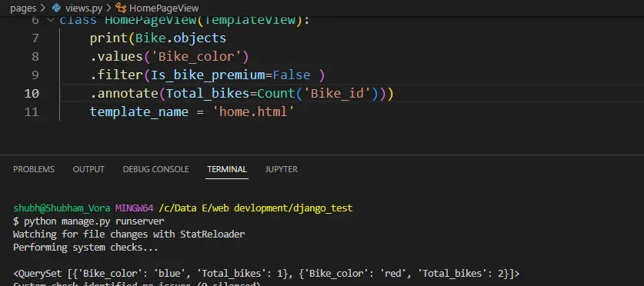Click 'Performing system checks...' terminal line

click(x=85, y=248)
